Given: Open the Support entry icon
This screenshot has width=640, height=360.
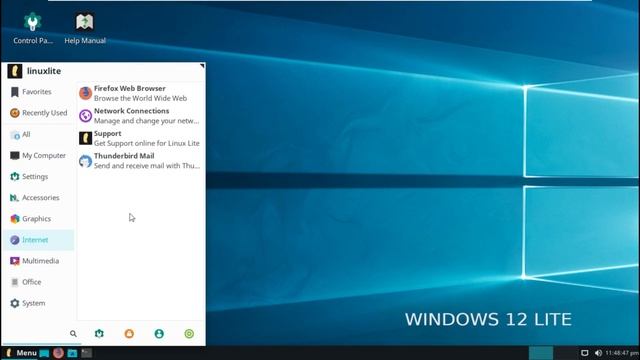Looking at the screenshot, I should [85, 138].
